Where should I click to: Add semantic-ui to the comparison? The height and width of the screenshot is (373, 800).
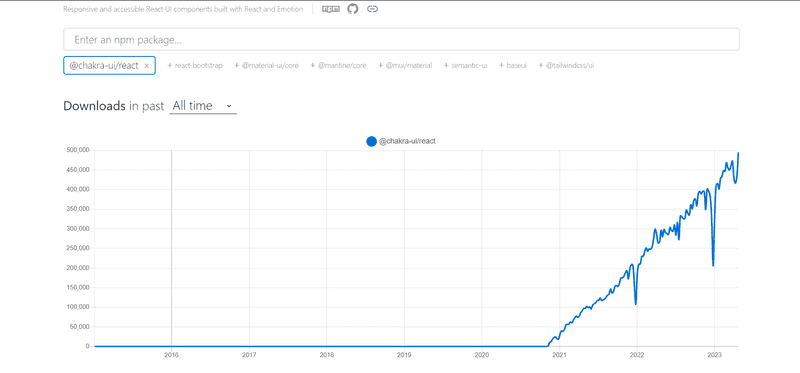click(465, 66)
